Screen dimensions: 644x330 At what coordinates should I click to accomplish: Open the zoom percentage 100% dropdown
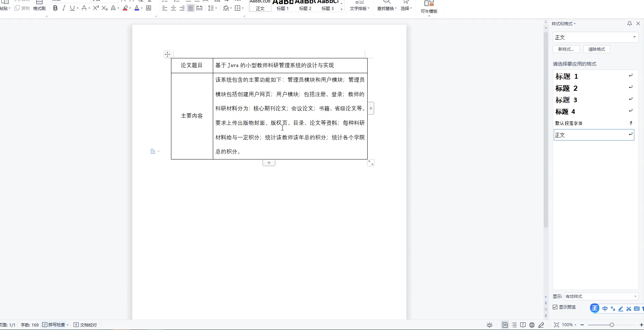click(x=569, y=325)
